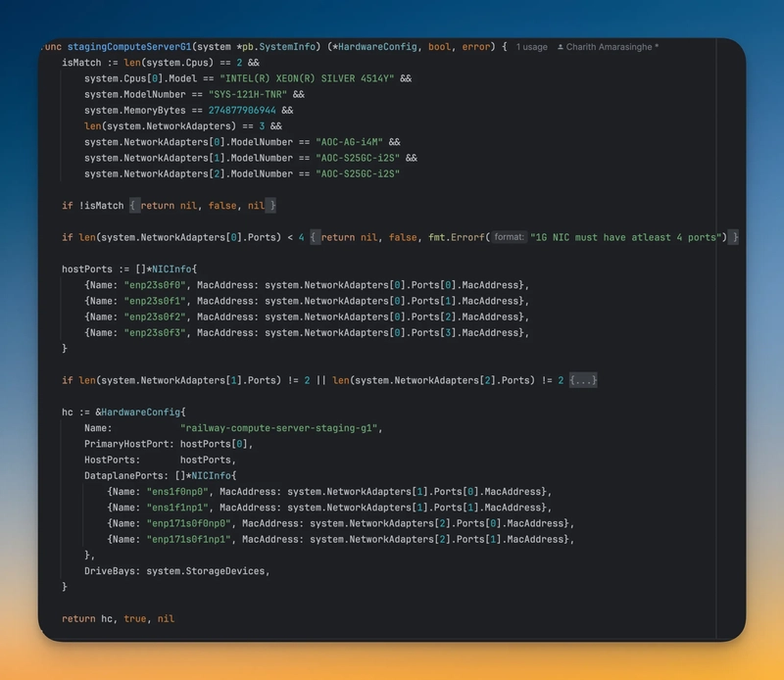
Task: Click fmt.Errorf call
Action: 457,237
